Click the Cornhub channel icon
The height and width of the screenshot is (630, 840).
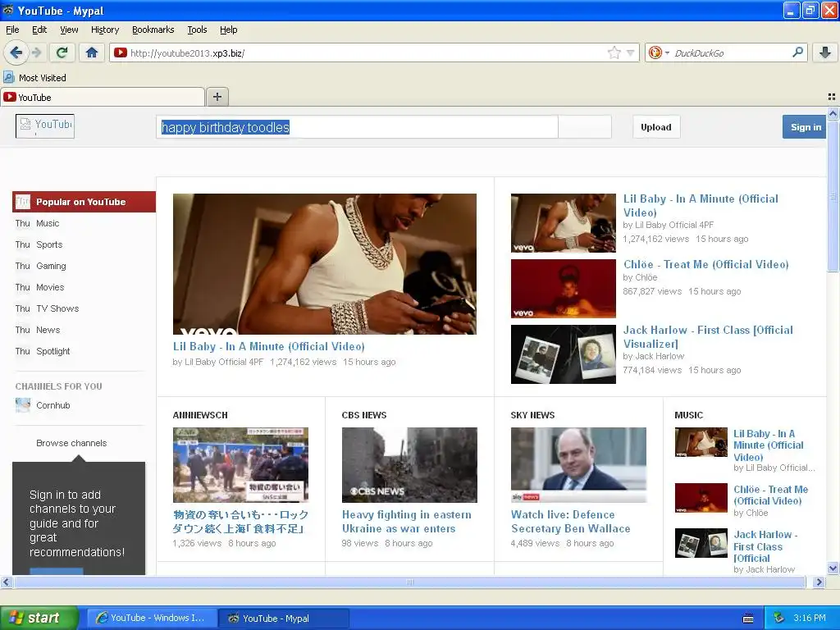[x=23, y=405]
